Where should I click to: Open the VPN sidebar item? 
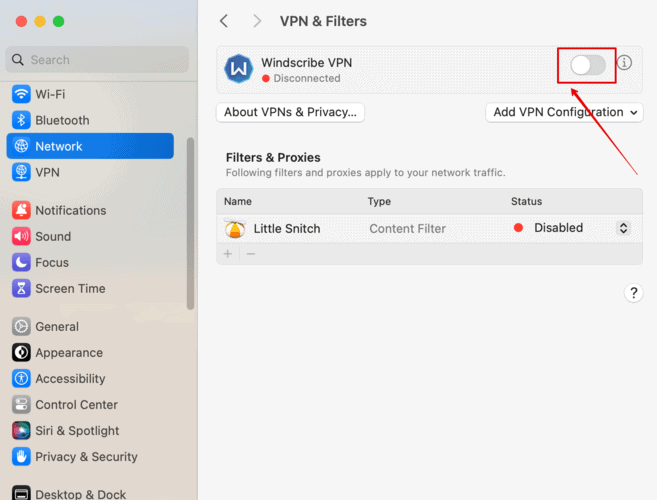point(47,172)
